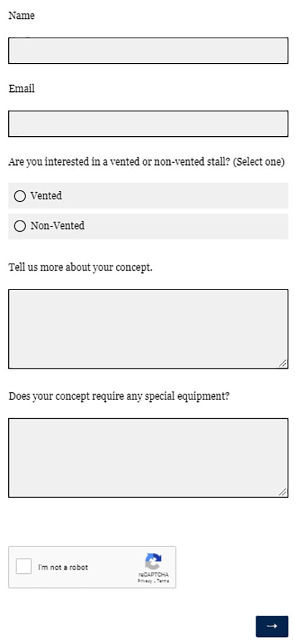295x644 pixels.
Task: Click the Name field label
Action: 21,15
